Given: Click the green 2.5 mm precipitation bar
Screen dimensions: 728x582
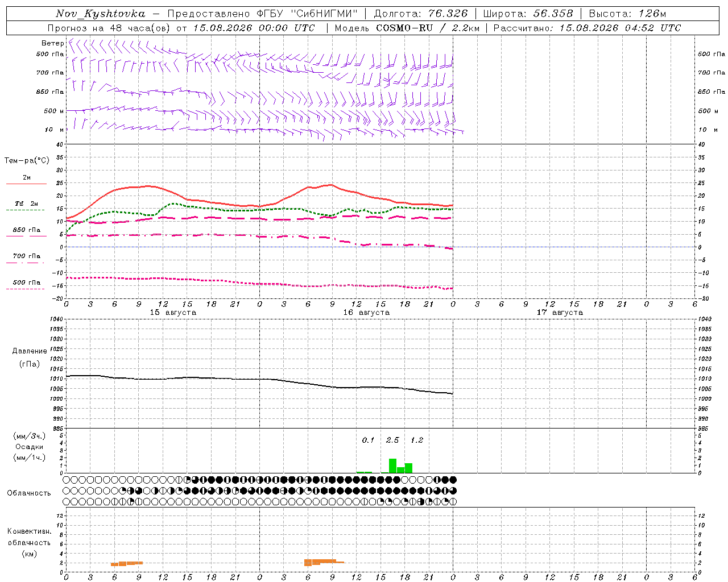Looking at the screenshot, I should click(392, 465).
